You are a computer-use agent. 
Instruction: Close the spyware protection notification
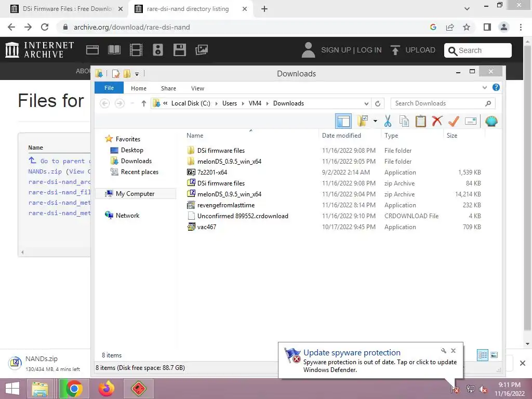click(x=453, y=351)
